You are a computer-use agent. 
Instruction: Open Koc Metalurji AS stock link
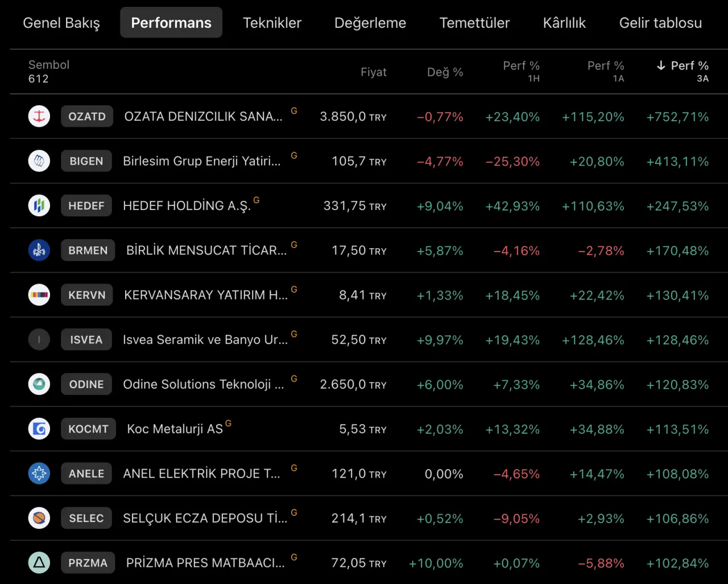[175, 429]
